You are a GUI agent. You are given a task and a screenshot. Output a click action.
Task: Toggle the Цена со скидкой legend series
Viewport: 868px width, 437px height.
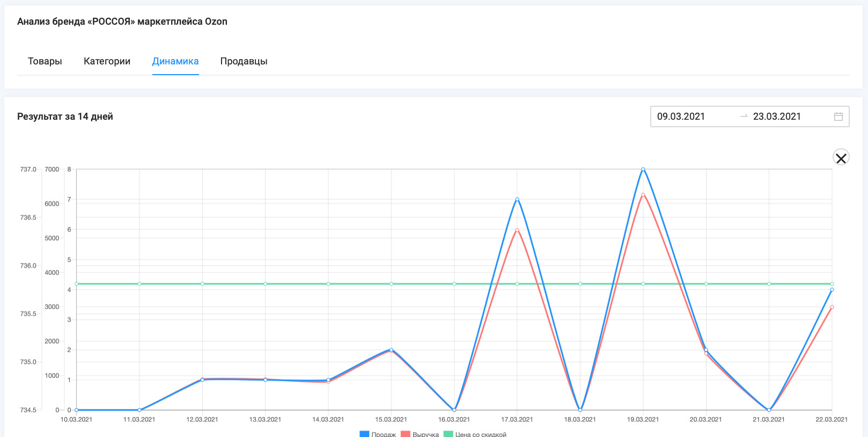pos(475,434)
